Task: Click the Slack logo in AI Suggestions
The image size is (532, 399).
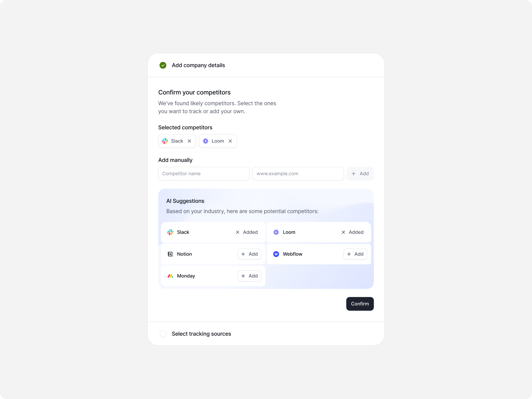Action: [170, 232]
